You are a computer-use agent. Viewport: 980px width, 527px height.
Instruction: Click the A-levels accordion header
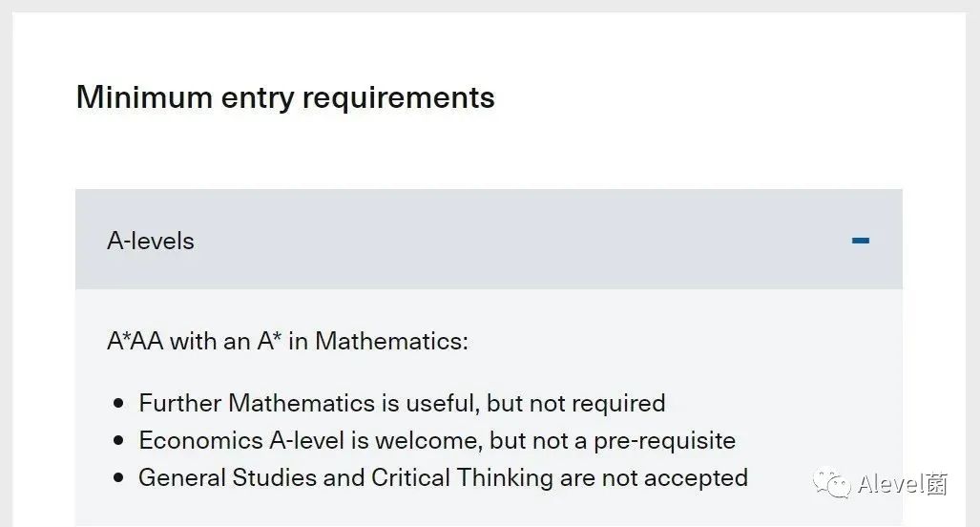click(489, 240)
